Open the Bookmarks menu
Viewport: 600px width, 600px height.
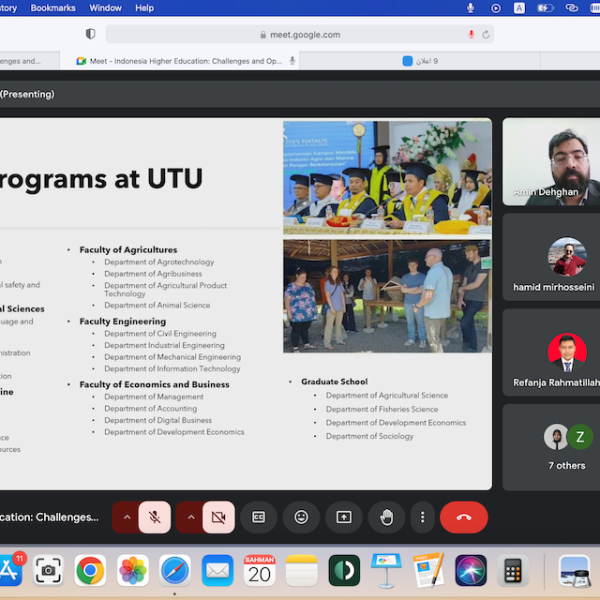53,8
